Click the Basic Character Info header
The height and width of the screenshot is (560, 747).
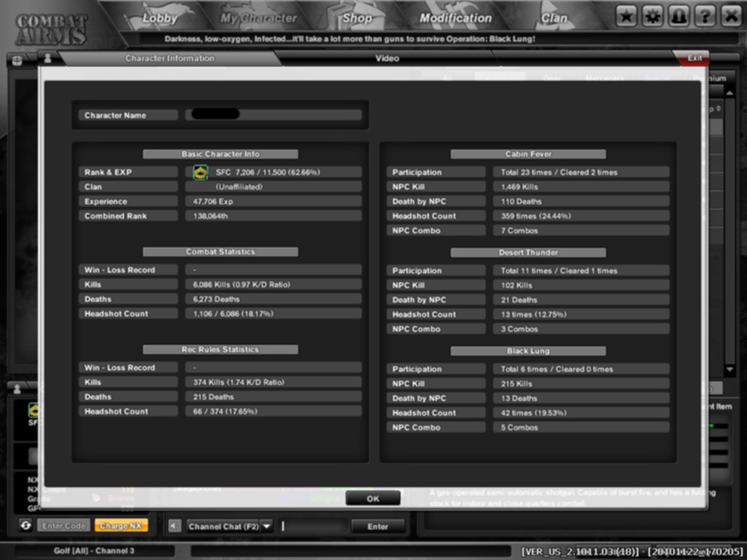[220, 154]
